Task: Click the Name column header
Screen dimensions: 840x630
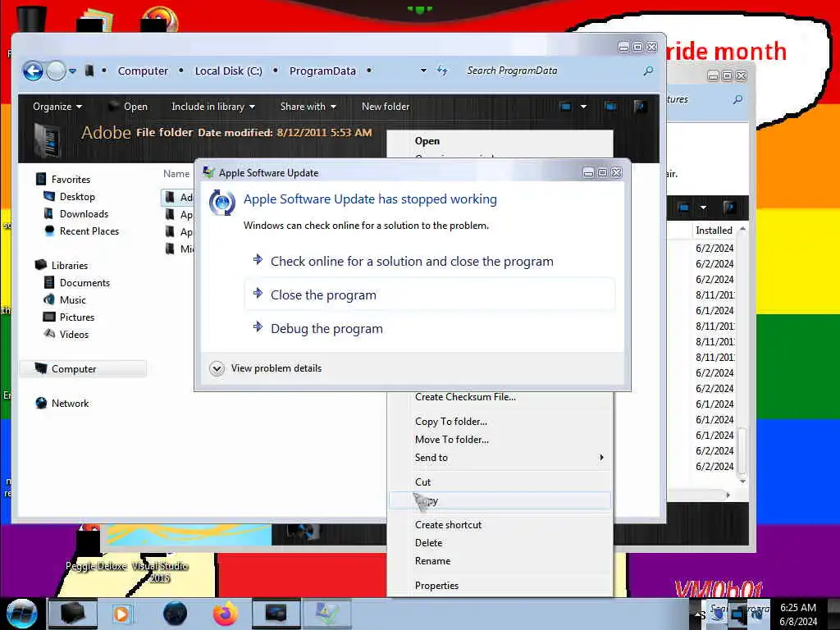Action: (x=176, y=174)
